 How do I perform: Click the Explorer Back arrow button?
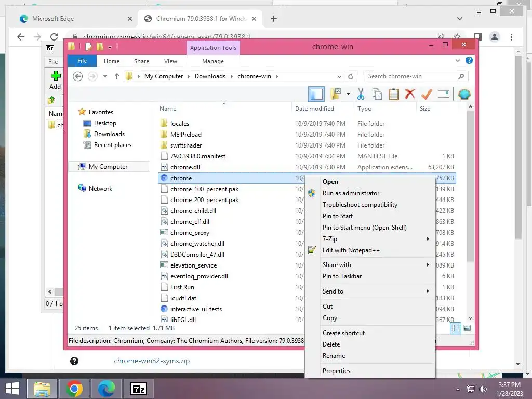coord(78,76)
